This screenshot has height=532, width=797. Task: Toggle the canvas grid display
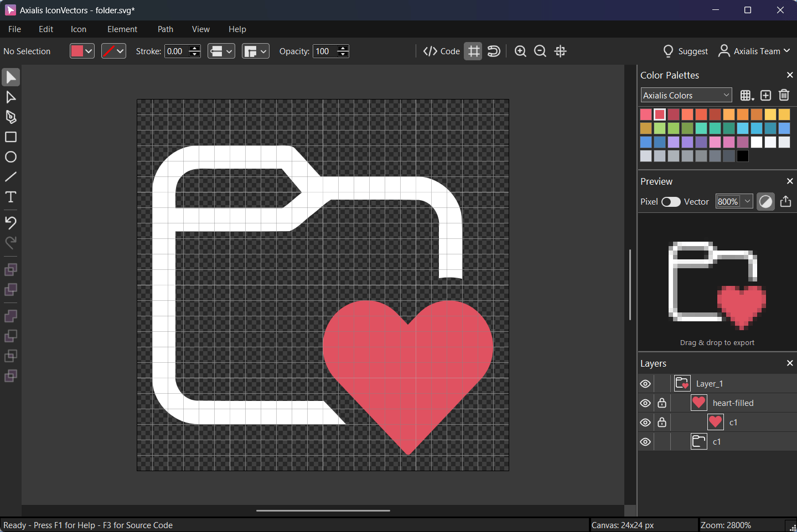473,51
